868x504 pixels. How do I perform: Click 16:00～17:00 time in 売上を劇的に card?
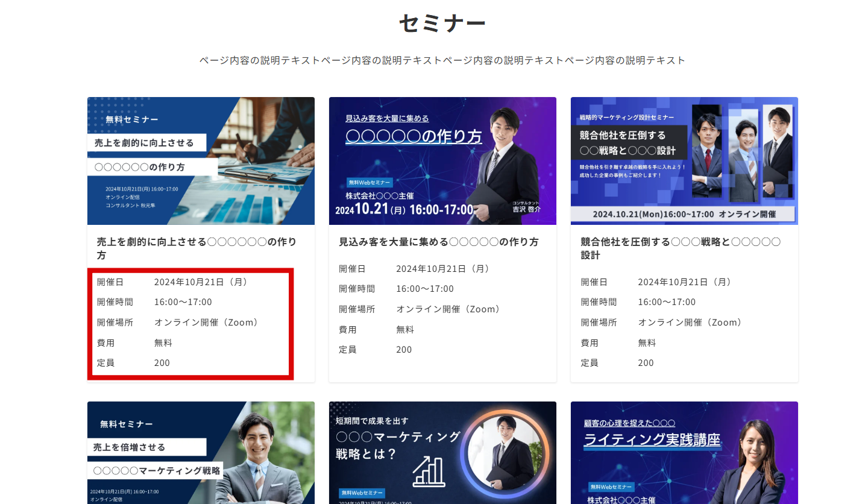183,302
